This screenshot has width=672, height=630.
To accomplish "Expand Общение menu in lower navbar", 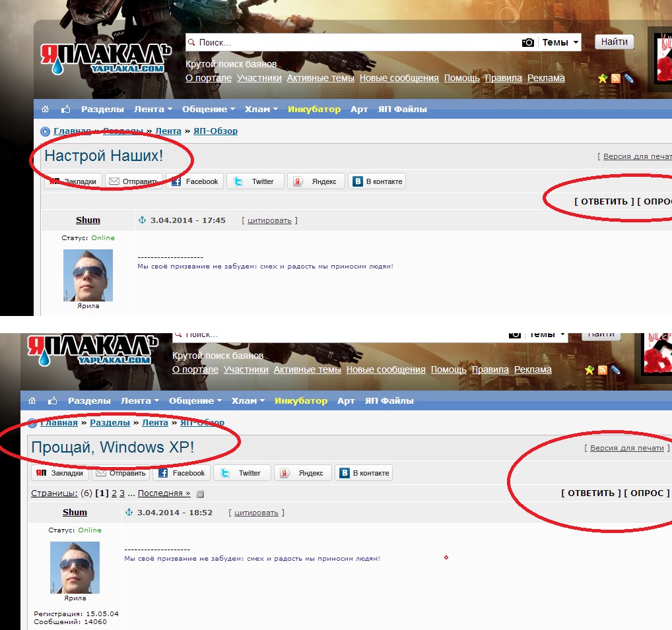I will point(195,401).
